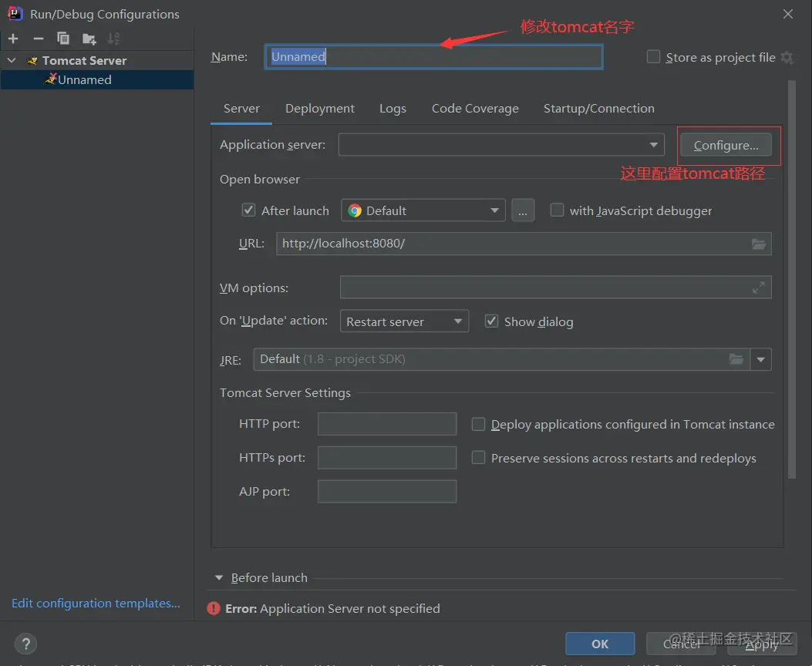Viewport: 812px width, 666px height.
Task: Collapse the Before launch section
Action: (219, 577)
